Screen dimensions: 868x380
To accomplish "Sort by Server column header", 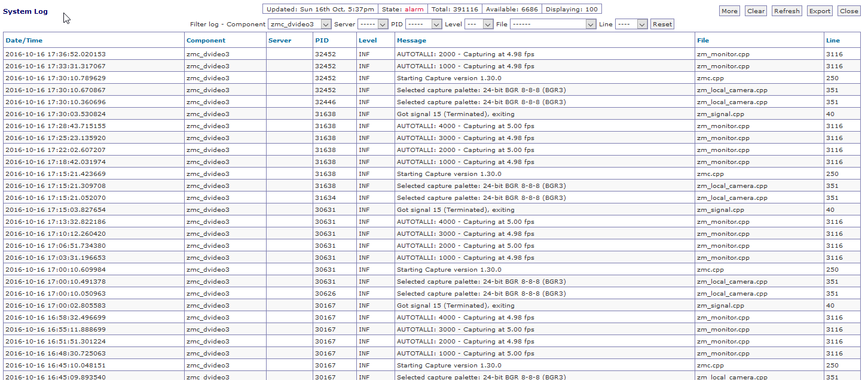I will pos(280,41).
